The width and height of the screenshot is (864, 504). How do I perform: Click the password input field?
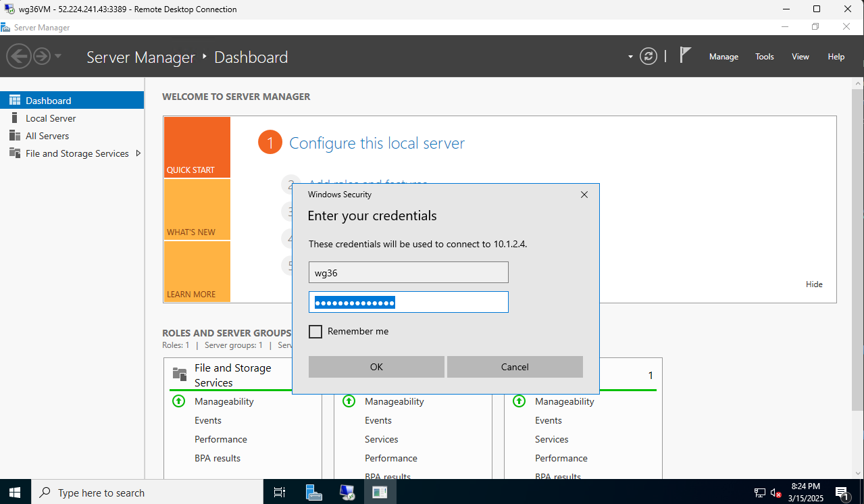[408, 303]
